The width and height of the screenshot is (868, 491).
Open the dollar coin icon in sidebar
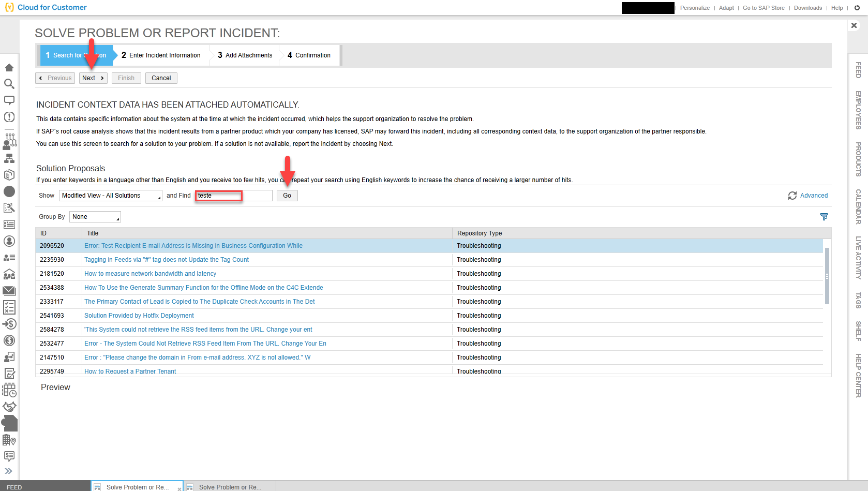(9, 340)
